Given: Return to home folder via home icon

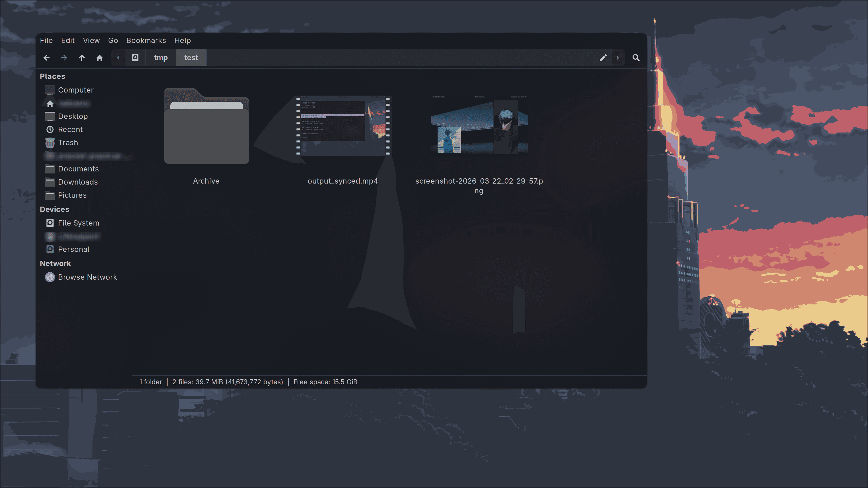Looking at the screenshot, I should pyautogui.click(x=99, y=58).
